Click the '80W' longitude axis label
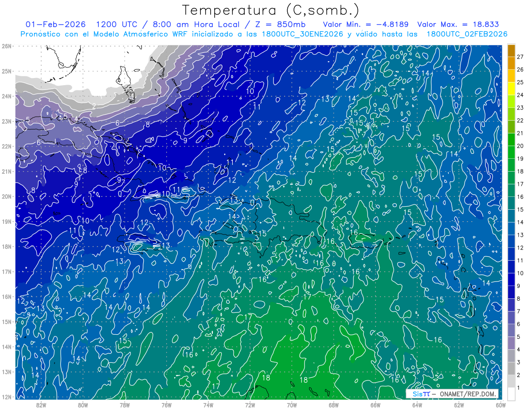 [x=83, y=405]
